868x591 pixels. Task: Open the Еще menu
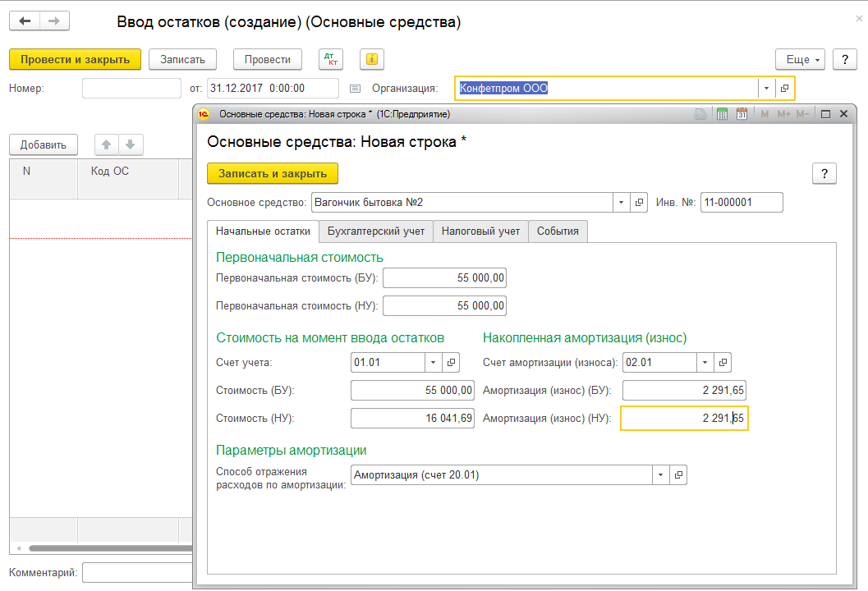802,60
